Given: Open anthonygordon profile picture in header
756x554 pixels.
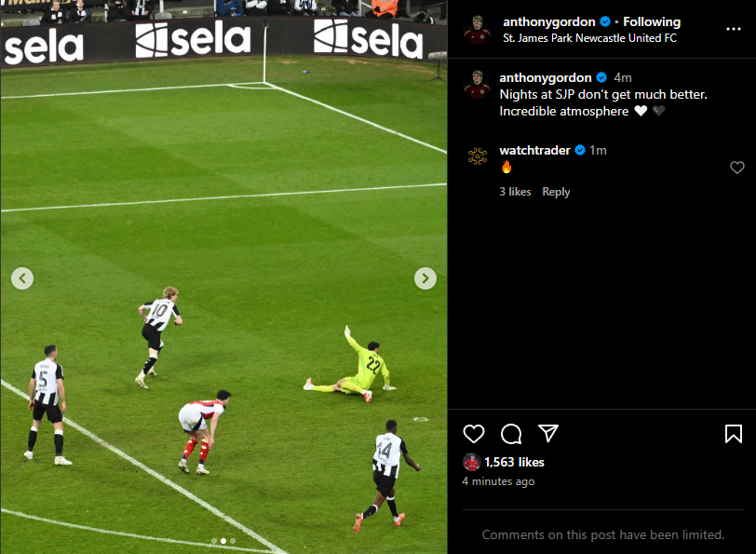Looking at the screenshot, I should point(477,30).
